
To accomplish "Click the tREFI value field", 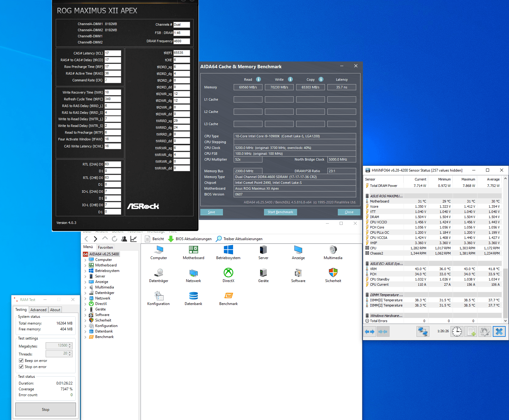I will click(182, 53).
